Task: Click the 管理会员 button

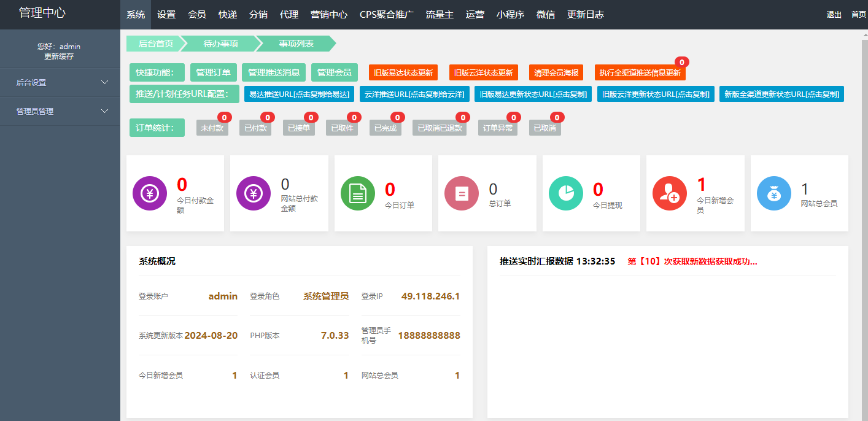Action: pos(334,72)
